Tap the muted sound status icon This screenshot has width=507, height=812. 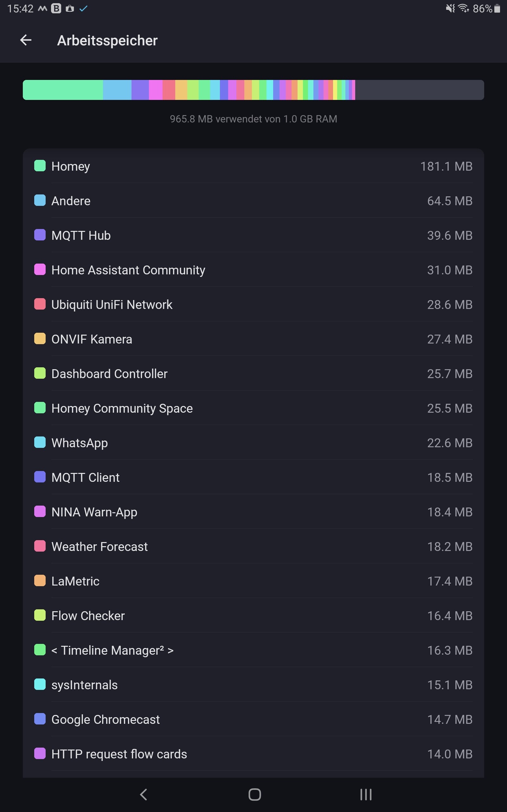[x=450, y=8]
